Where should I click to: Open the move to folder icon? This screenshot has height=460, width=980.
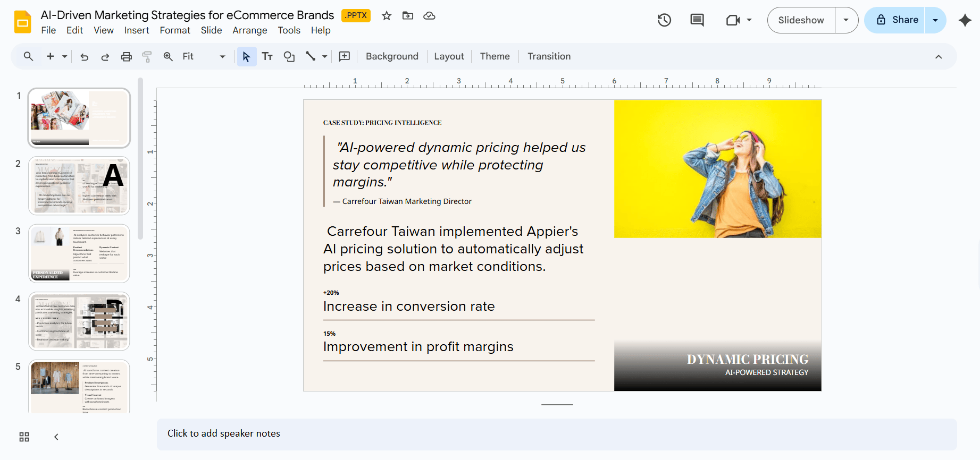coord(408,16)
